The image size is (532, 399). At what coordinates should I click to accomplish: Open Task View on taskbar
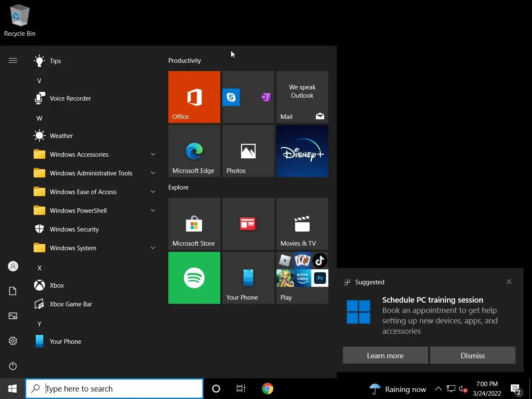tap(241, 389)
